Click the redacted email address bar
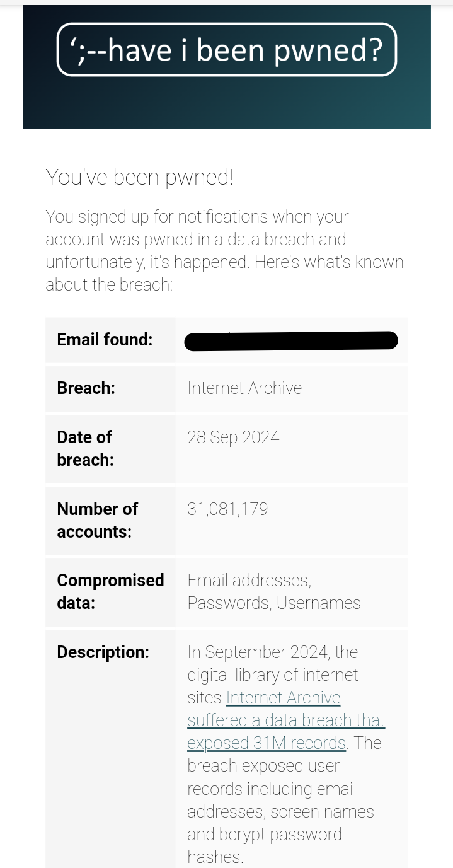Screen dimensions: 453x868 (290, 341)
